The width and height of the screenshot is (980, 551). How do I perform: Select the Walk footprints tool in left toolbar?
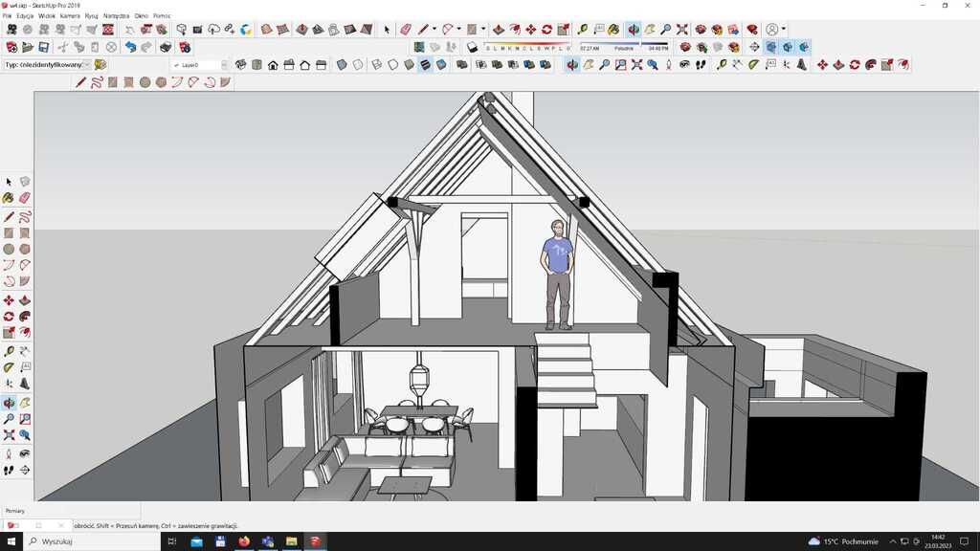(9, 470)
